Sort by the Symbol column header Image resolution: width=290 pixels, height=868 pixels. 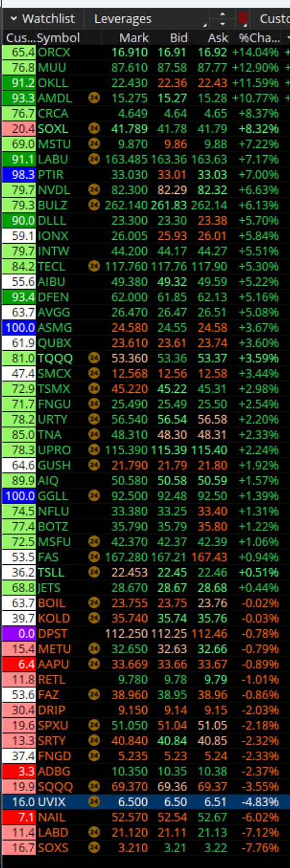pos(58,38)
